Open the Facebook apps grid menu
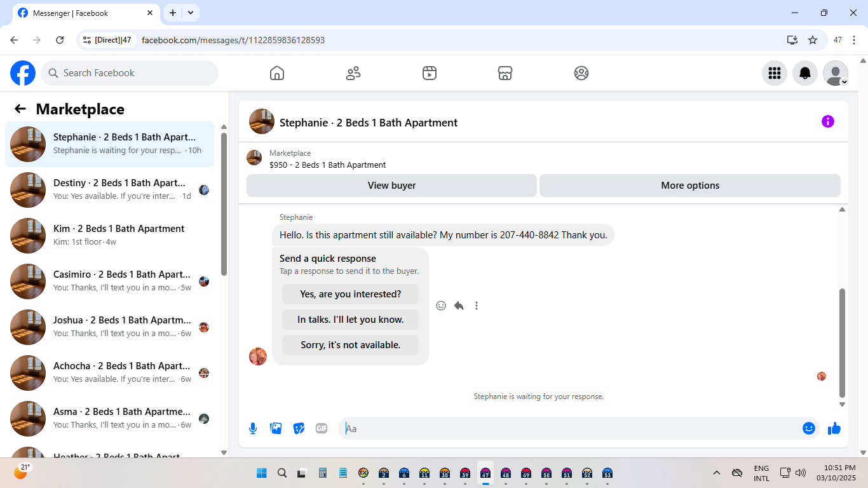The height and width of the screenshot is (488, 868). click(775, 73)
